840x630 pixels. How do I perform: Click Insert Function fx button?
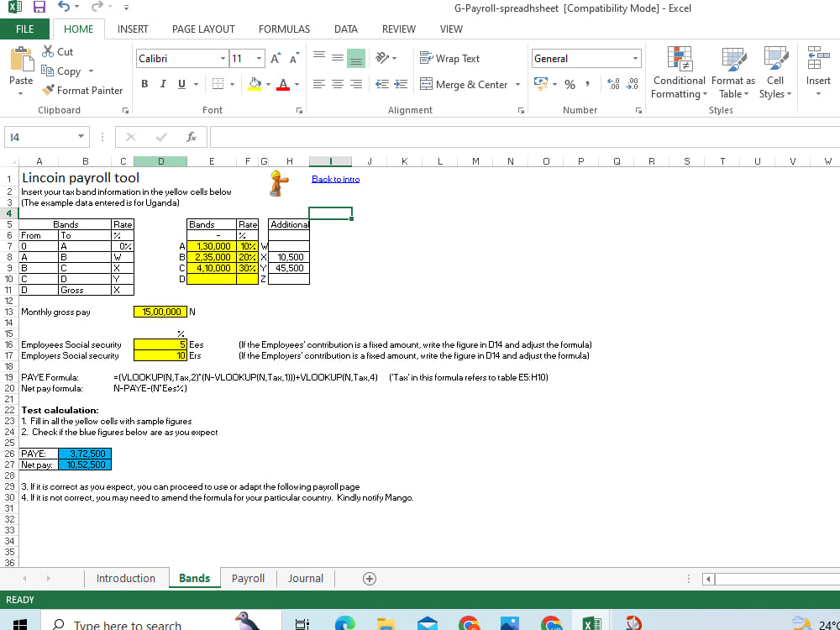(192, 137)
